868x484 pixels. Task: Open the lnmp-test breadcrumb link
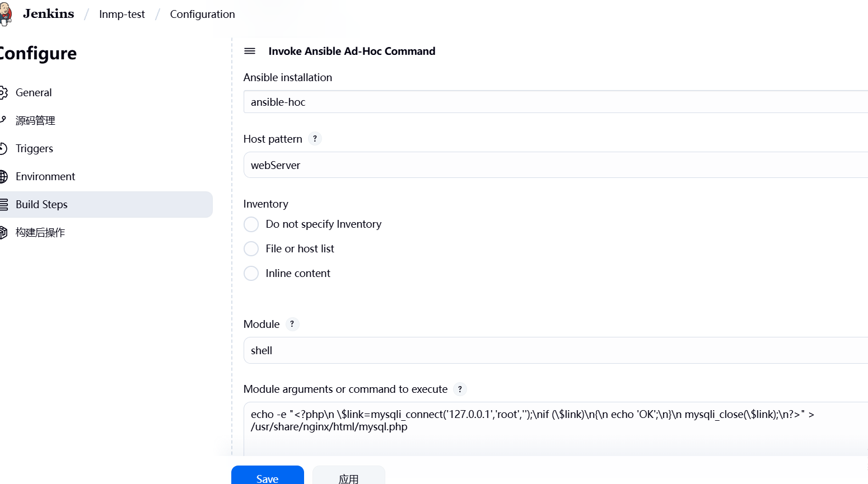(x=122, y=14)
